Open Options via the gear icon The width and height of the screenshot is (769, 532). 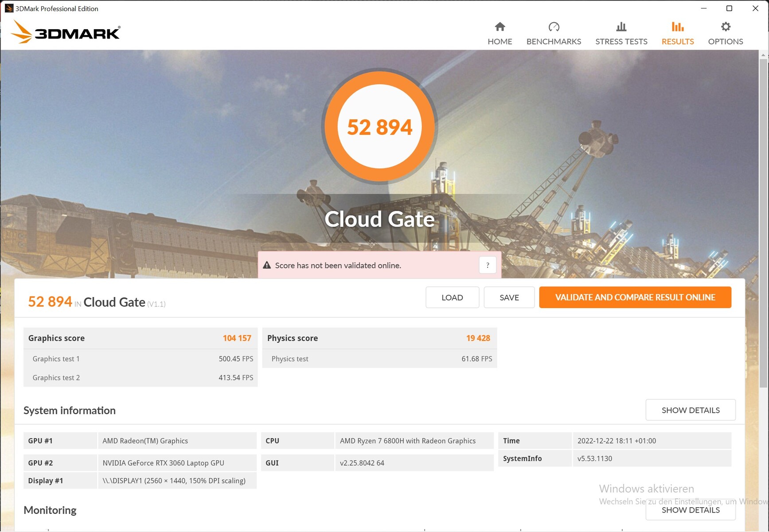[725, 27]
